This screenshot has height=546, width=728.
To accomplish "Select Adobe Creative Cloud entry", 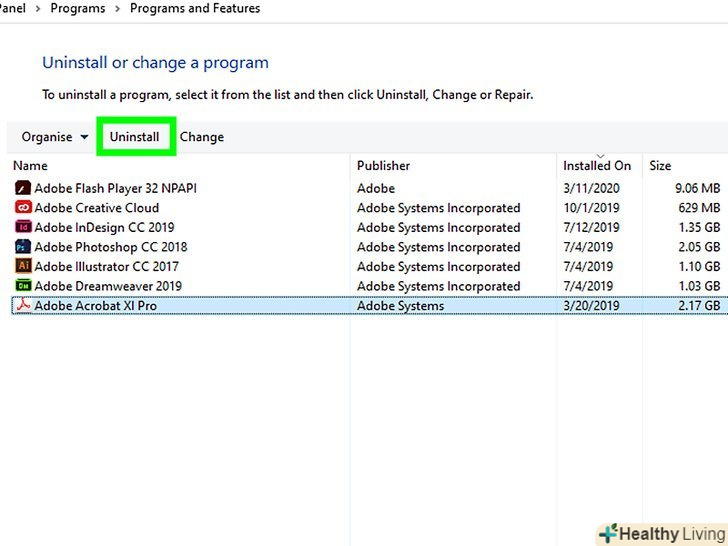I will (97, 208).
